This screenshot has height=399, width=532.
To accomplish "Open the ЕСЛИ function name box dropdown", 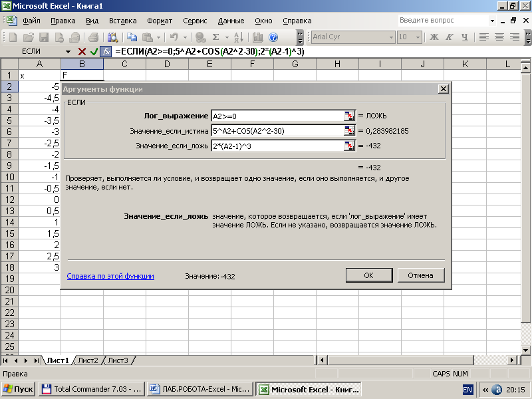I will click(x=68, y=52).
